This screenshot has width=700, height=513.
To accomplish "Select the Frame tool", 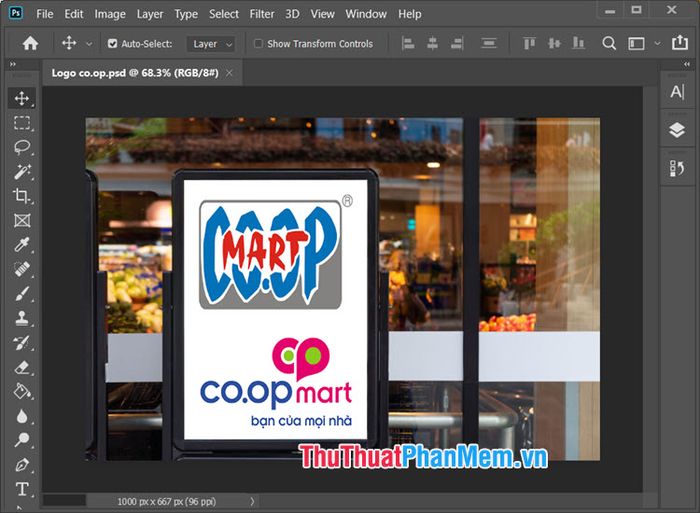I will (22, 220).
